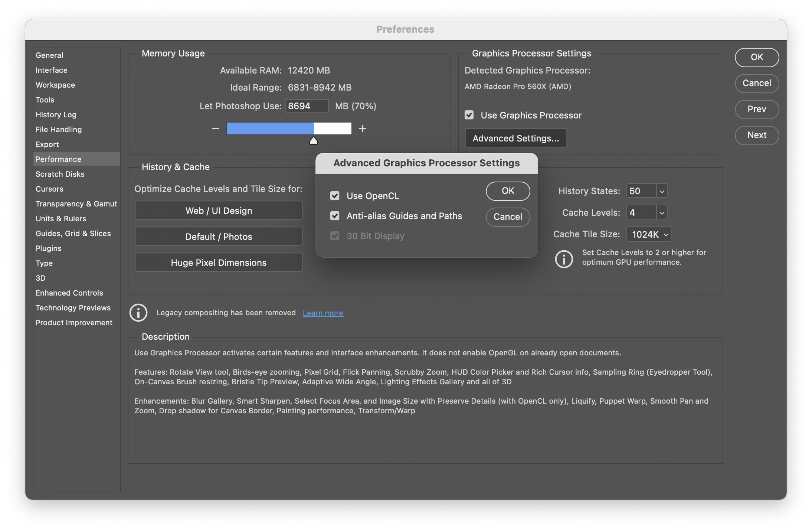
Task: Disable the Use Graphics Processor checkbox
Action: click(469, 115)
